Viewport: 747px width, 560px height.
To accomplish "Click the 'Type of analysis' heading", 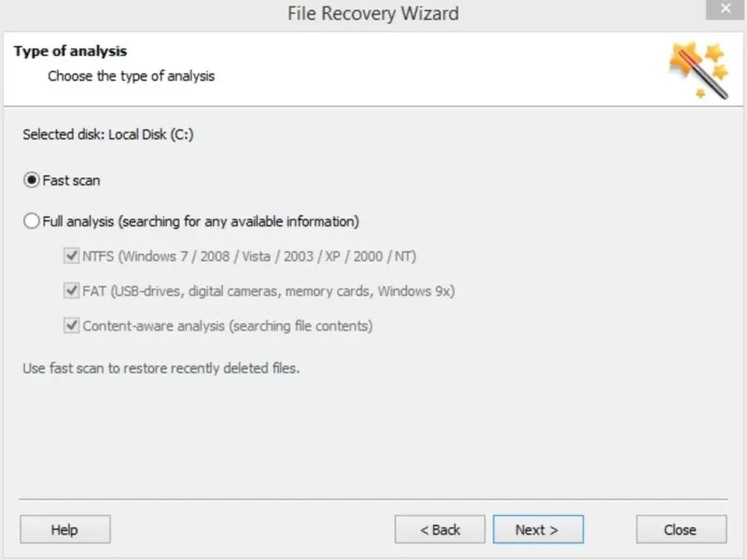I will tap(71, 51).
